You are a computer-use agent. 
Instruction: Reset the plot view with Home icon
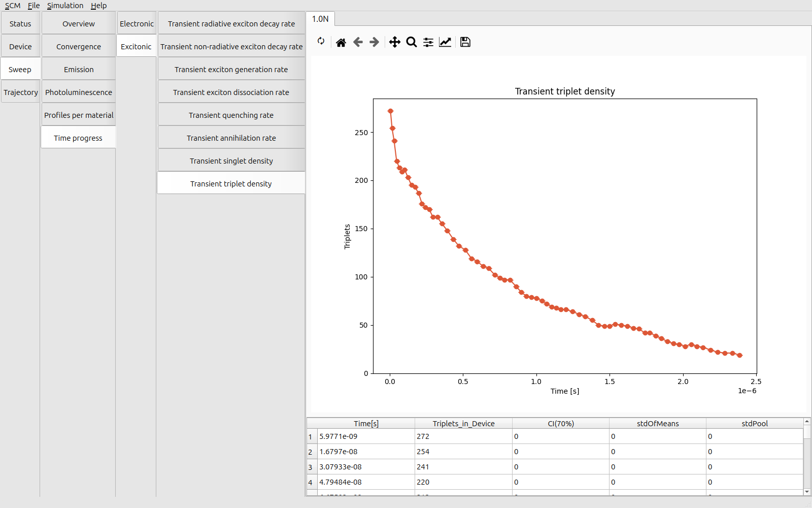341,42
